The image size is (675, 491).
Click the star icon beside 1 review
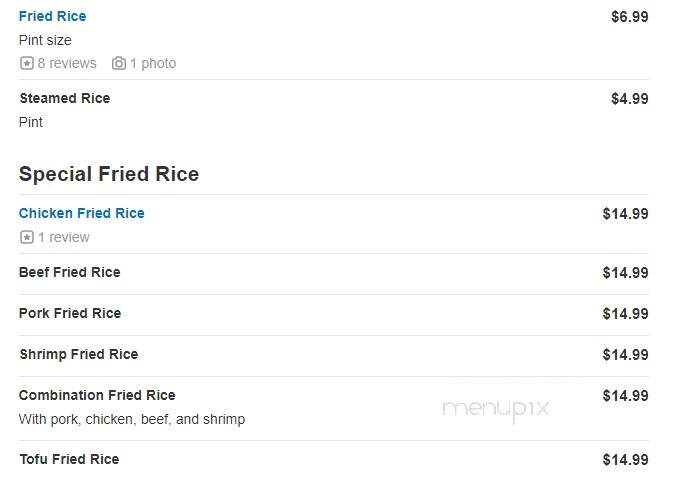tap(27, 237)
